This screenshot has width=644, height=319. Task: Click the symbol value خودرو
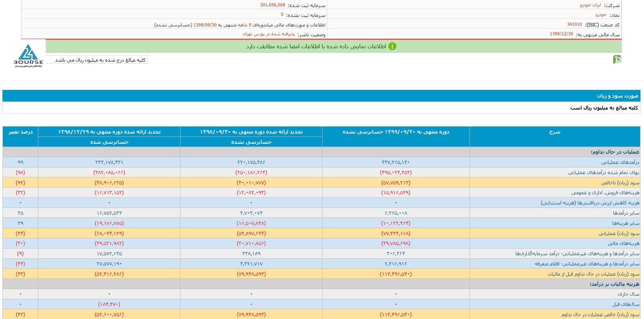pyautogui.click(x=601, y=15)
